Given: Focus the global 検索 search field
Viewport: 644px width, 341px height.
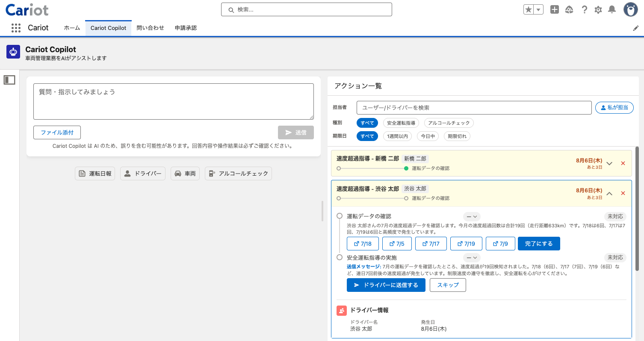Looking at the screenshot, I should [307, 9].
